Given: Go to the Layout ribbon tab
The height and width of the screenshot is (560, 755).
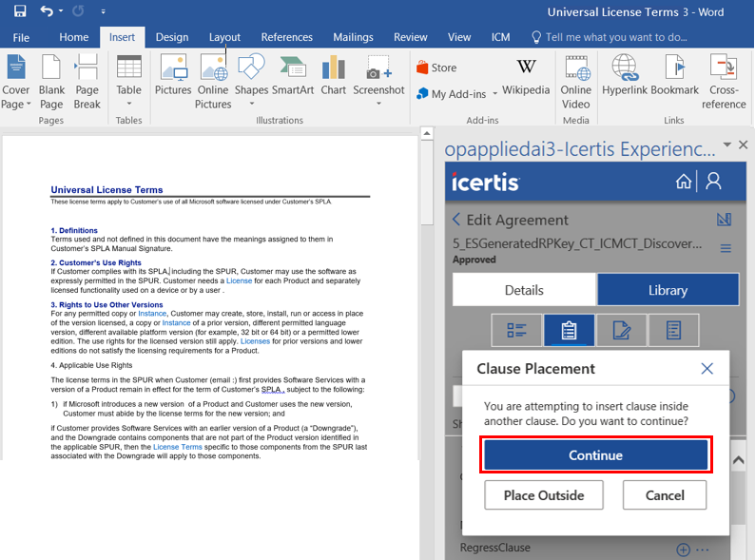Looking at the screenshot, I should (224, 37).
